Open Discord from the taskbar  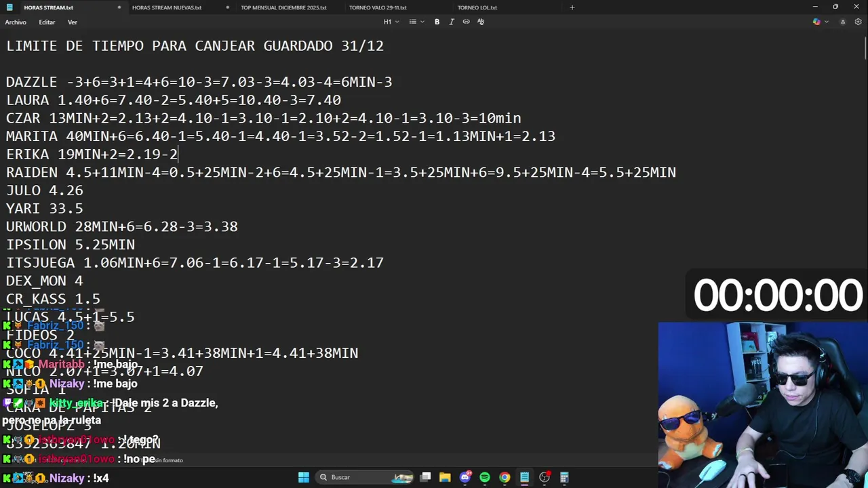465,477
